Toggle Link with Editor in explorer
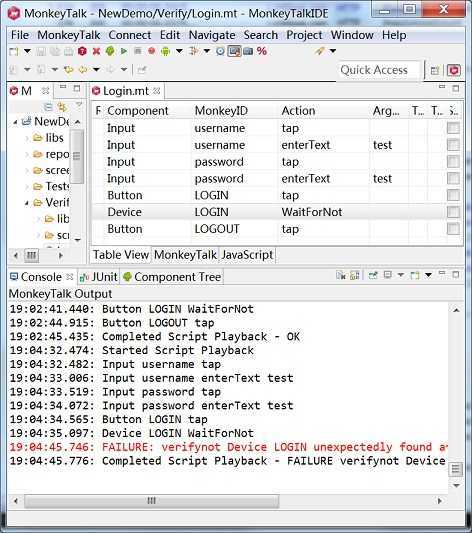The image size is (472, 533). 63,107
